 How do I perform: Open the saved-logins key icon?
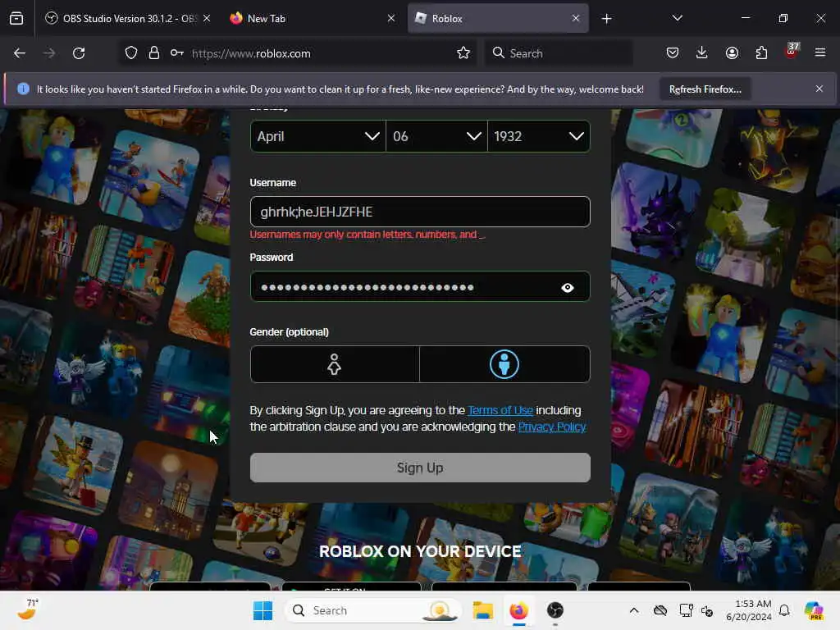pyautogui.click(x=177, y=53)
